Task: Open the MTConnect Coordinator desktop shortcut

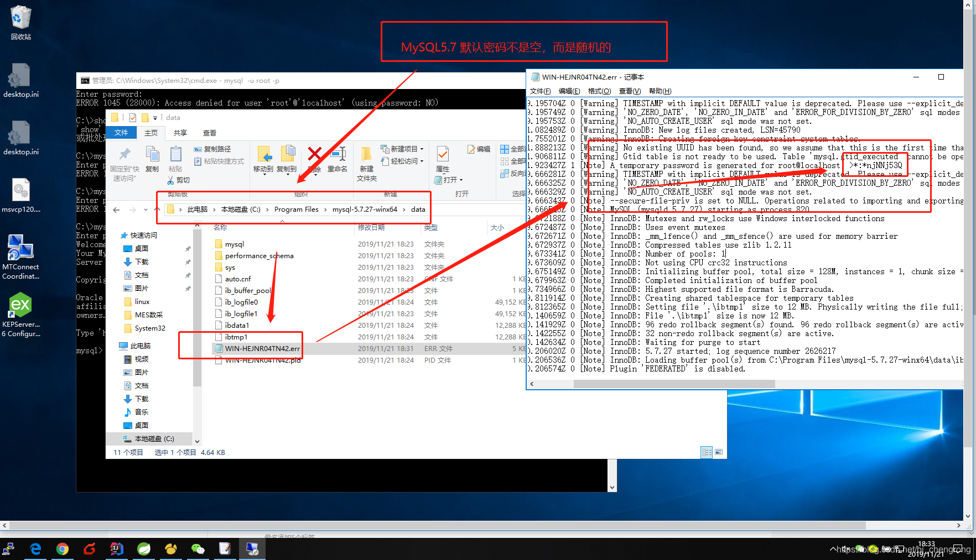Action: (x=20, y=257)
